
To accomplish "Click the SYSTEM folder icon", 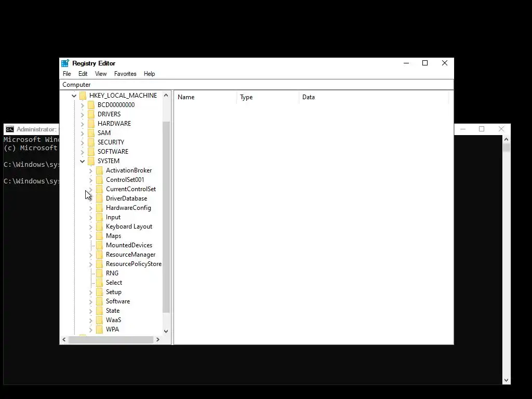I will click(91, 161).
